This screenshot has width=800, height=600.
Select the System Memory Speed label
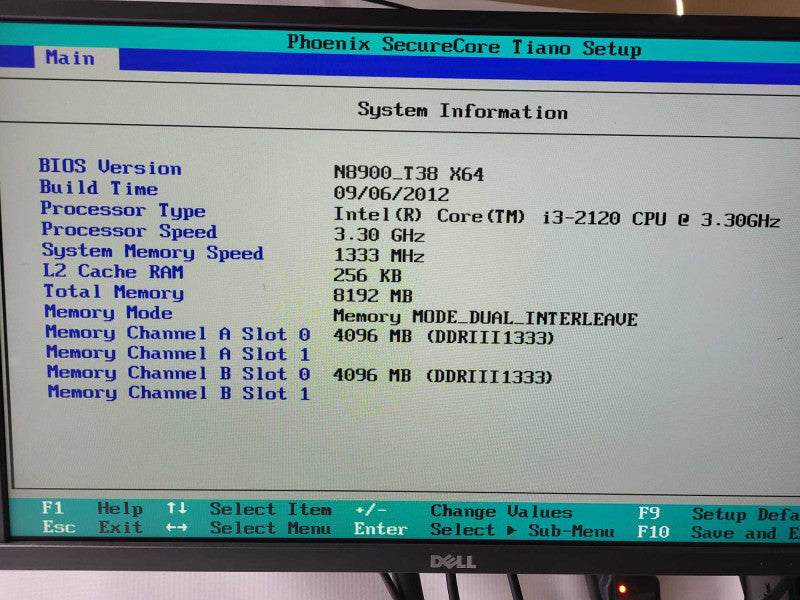tap(153, 251)
